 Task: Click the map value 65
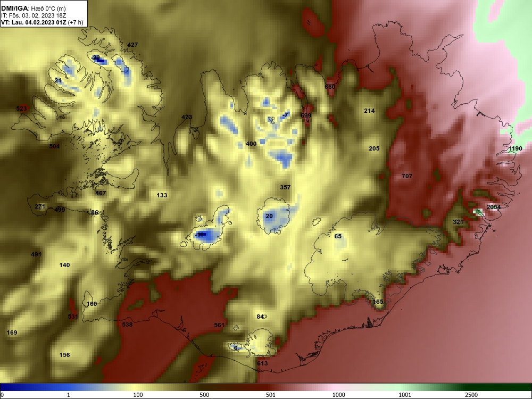click(x=338, y=236)
